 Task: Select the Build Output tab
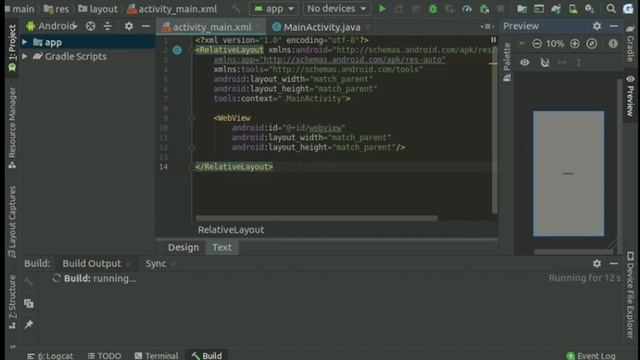tap(92, 264)
